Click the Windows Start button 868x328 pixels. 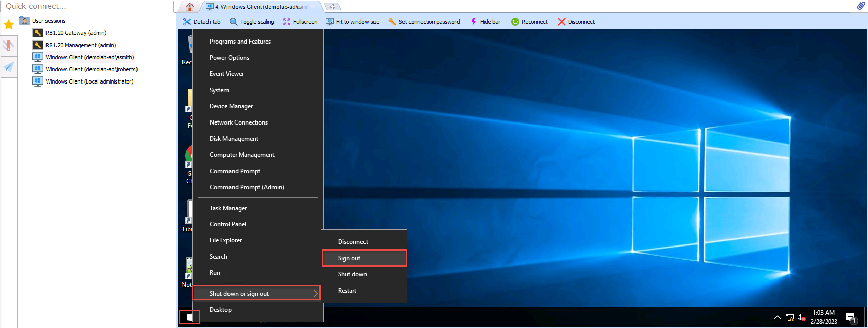(x=189, y=317)
